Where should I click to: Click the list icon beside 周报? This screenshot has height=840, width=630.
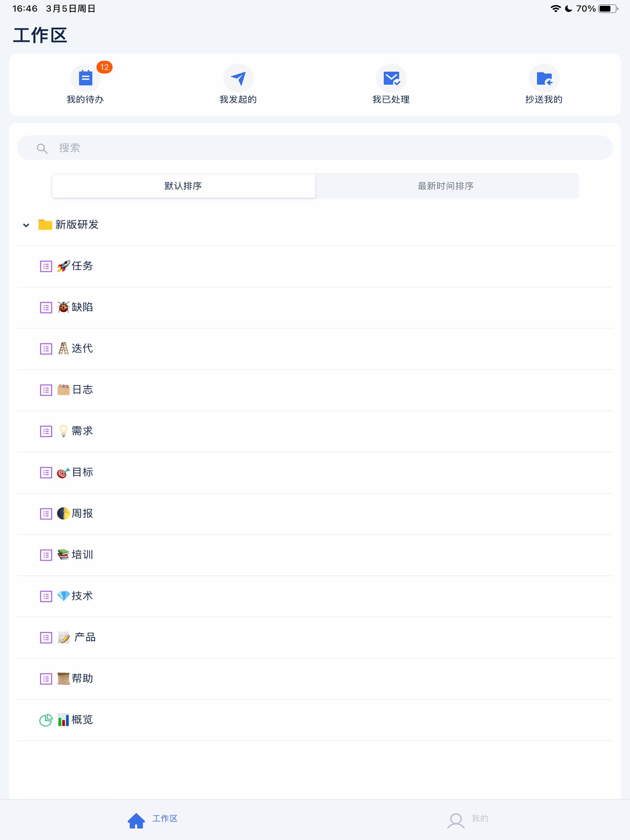46,514
